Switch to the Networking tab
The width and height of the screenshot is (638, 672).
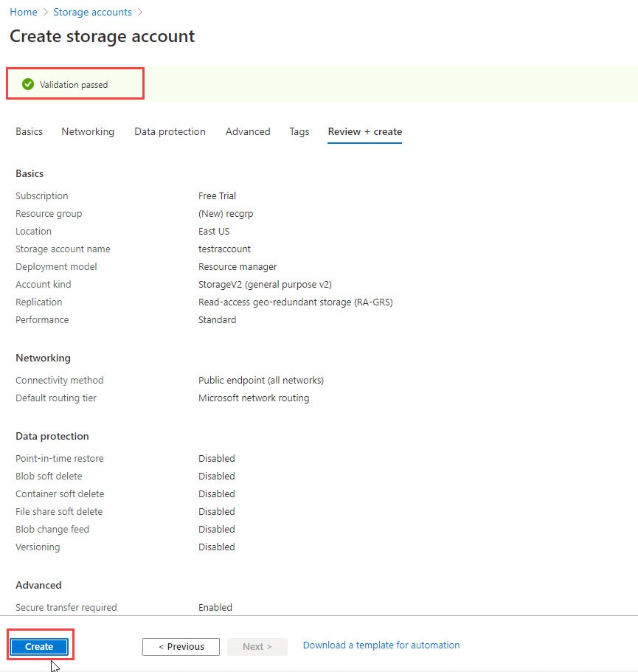[x=88, y=131]
